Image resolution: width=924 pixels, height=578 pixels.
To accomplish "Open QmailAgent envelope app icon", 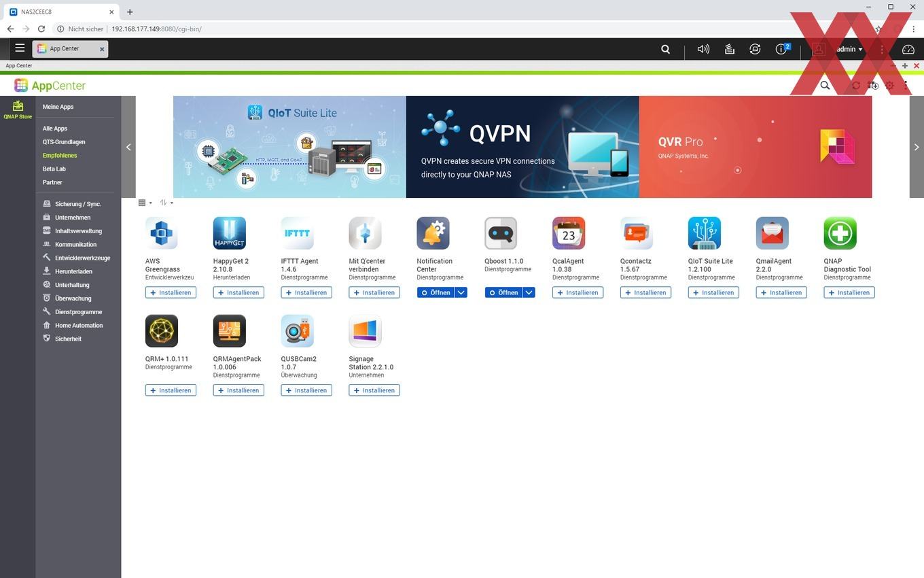I will [772, 233].
